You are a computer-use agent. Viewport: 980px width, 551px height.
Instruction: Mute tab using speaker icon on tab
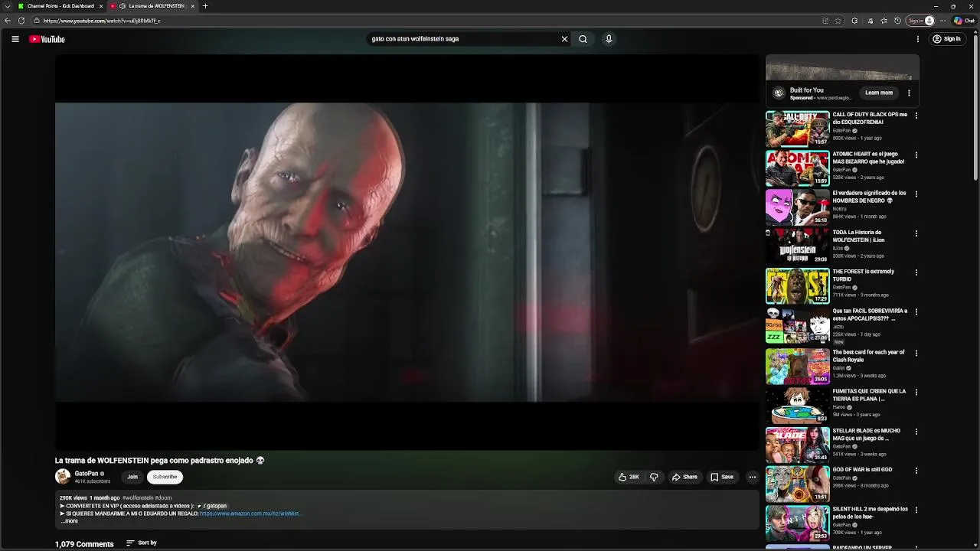click(x=122, y=6)
